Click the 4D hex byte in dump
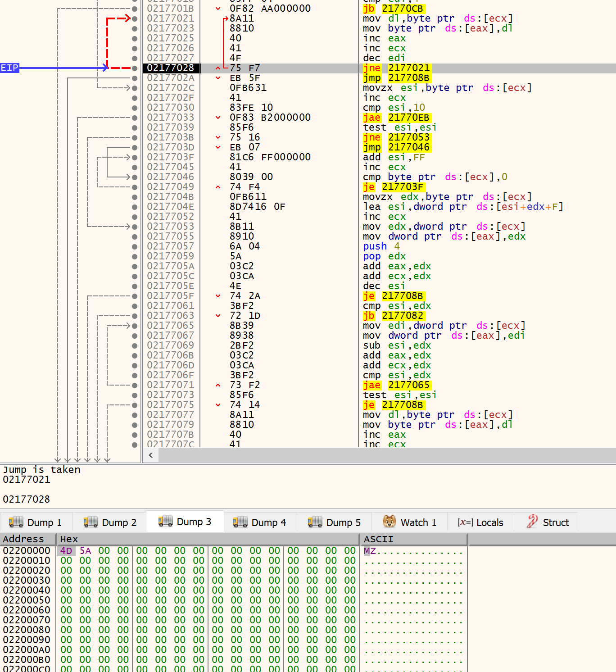The image size is (616, 672). [66, 551]
